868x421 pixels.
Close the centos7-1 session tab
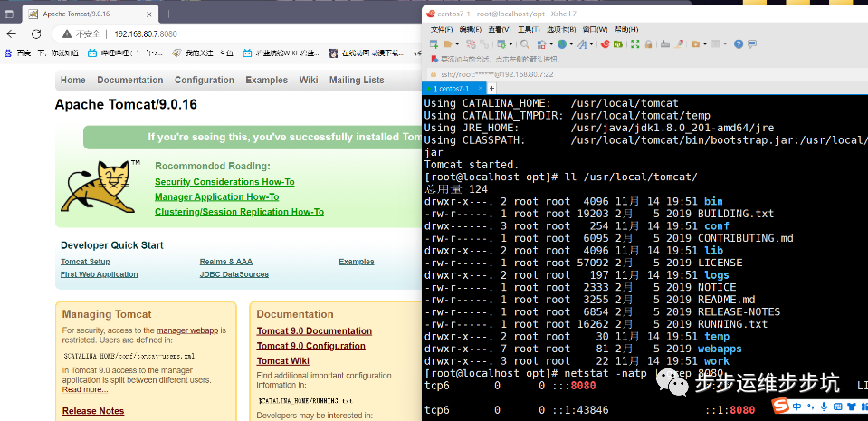(x=481, y=88)
